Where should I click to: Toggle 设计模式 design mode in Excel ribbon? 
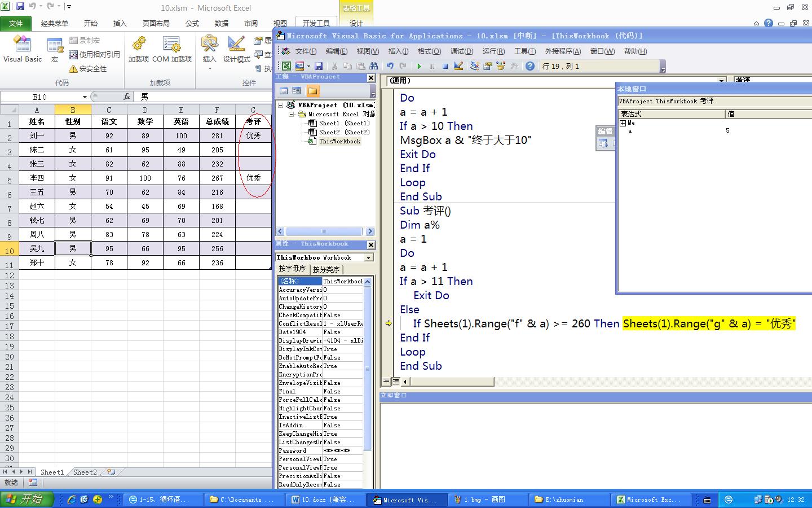236,50
